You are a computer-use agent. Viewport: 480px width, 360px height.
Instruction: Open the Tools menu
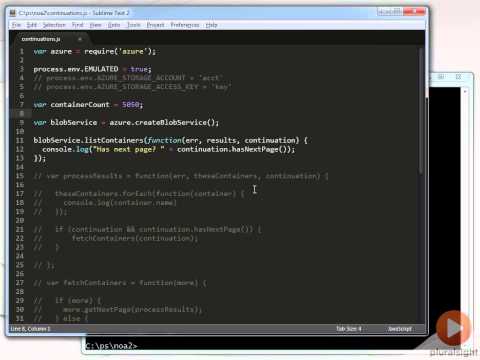134,25
